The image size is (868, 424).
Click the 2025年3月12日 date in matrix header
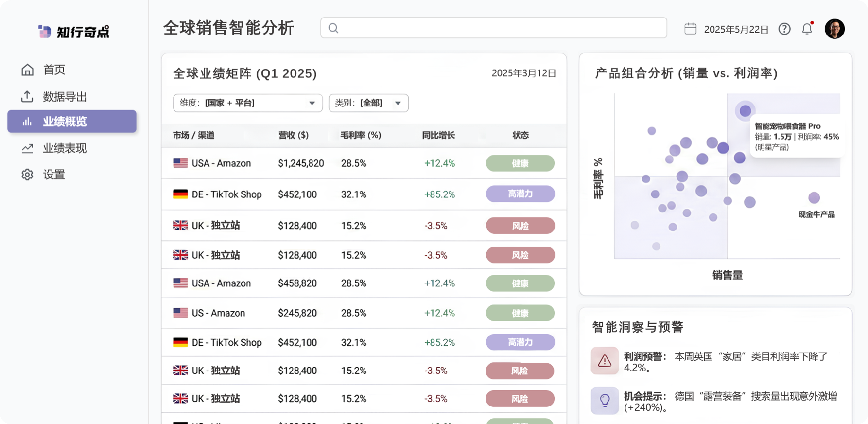pyautogui.click(x=524, y=73)
